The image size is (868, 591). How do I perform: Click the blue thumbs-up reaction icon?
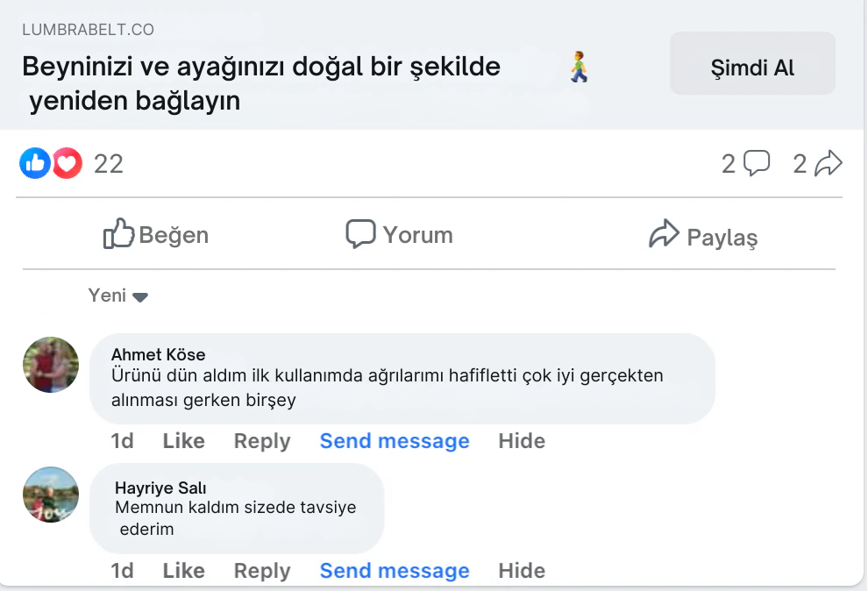[x=35, y=163]
